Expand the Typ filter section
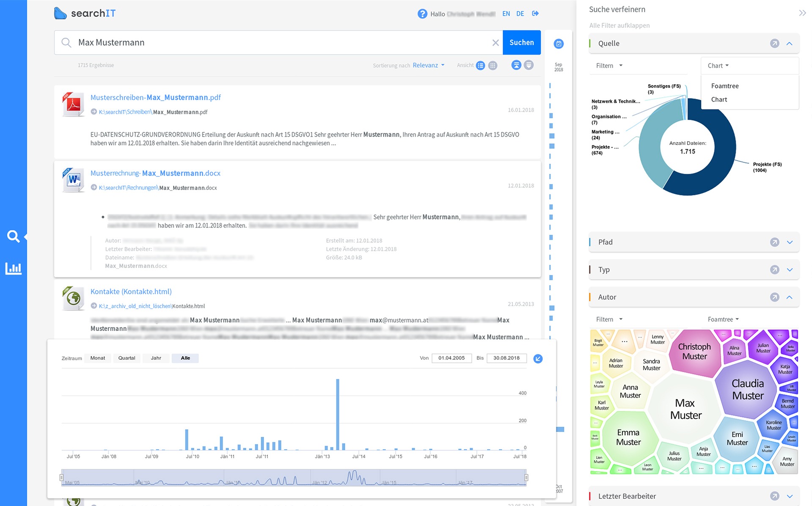The width and height of the screenshot is (812, 506). coord(790,270)
